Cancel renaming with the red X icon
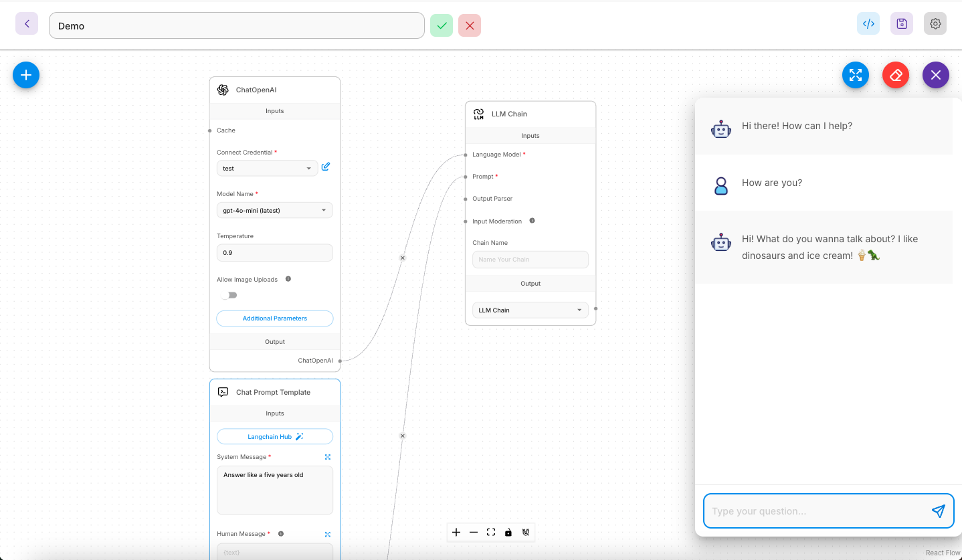This screenshot has width=962, height=560. point(470,25)
